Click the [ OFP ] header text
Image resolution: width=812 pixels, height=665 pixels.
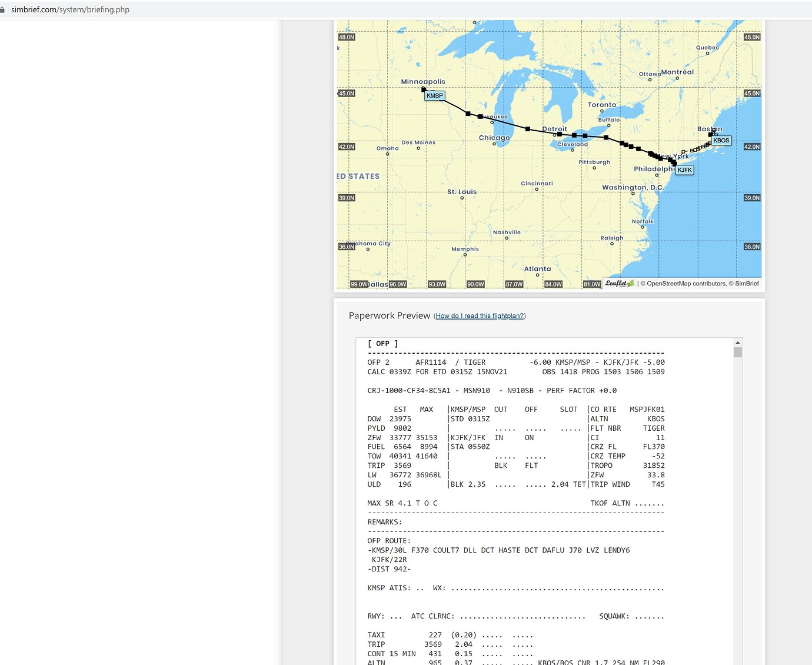pyautogui.click(x=382, y=344)
